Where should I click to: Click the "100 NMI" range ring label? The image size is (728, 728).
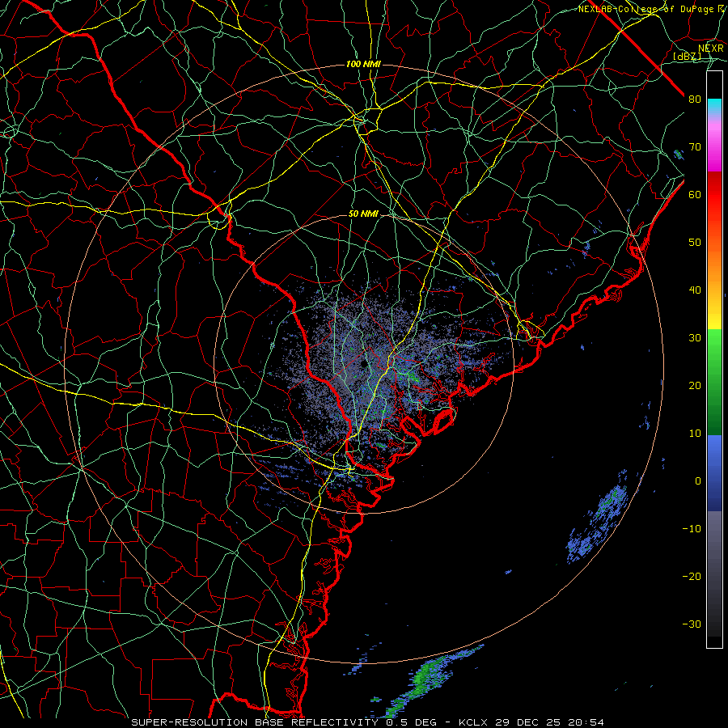point(363,64)
